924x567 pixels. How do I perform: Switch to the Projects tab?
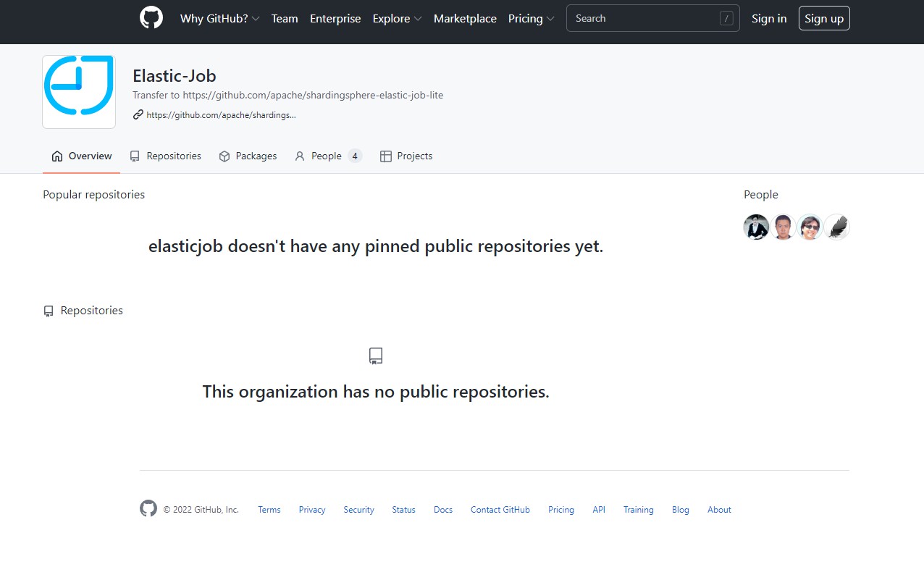406,156
